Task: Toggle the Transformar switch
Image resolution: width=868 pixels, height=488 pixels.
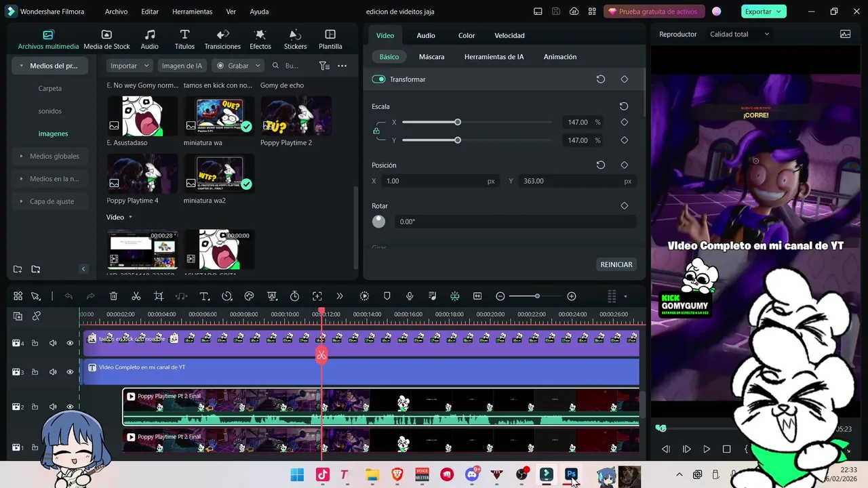Action: [x=378, y=79]
